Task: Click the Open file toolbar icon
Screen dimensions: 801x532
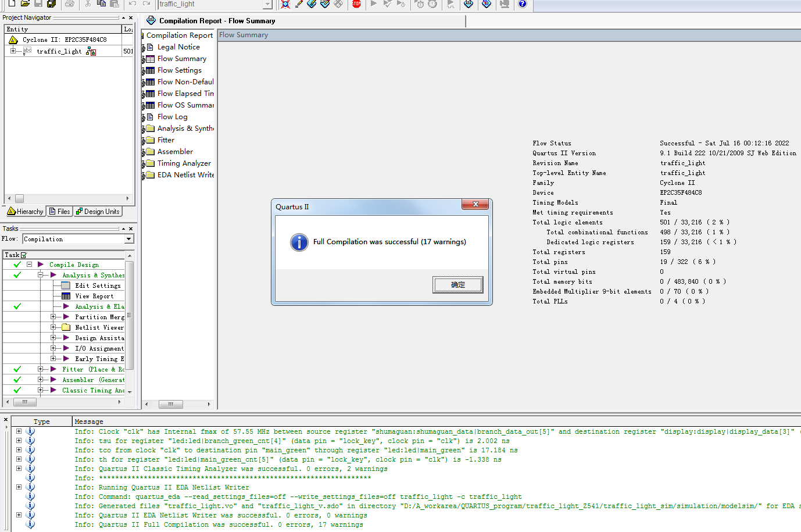Action: [x=25, y=3]
